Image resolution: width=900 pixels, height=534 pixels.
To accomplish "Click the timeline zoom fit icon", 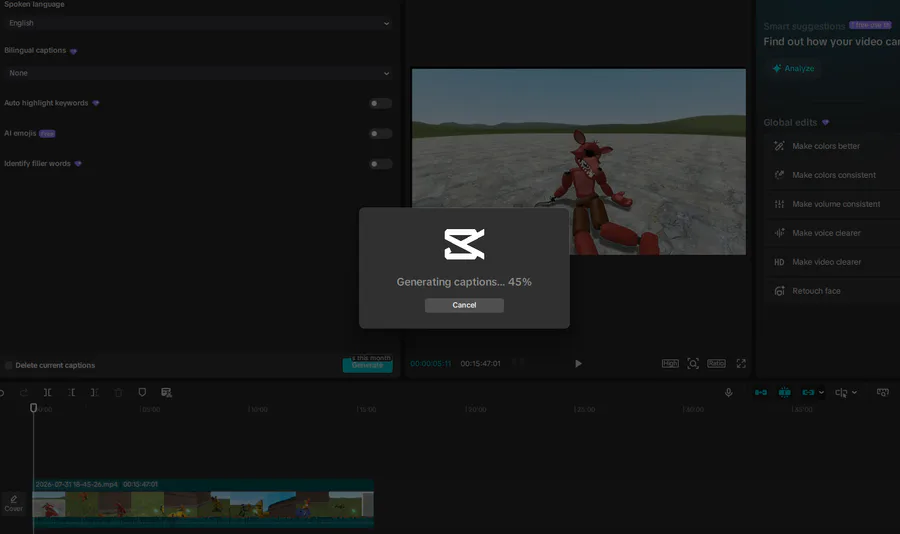I will [883, 393].
